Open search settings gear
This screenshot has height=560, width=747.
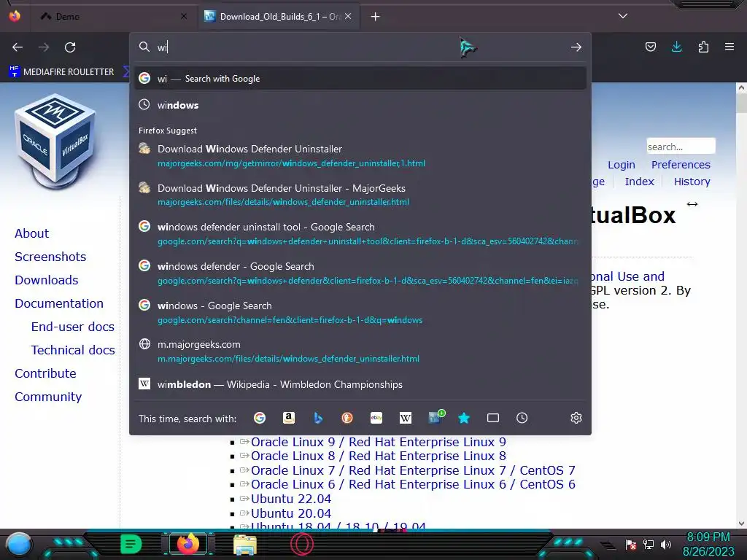[x=576, y=418]
